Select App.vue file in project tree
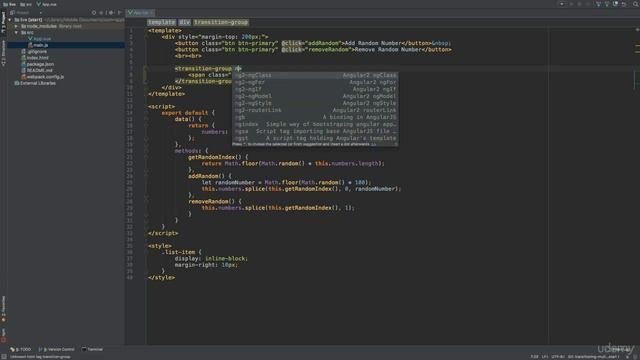 [x=39, y=39]
